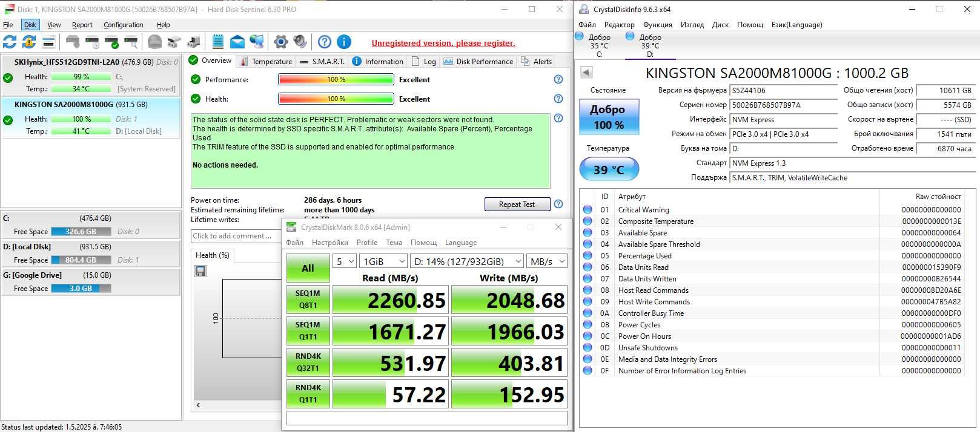
Task: Click the save floppy icon in Health chart
Action: click(200, 271)
